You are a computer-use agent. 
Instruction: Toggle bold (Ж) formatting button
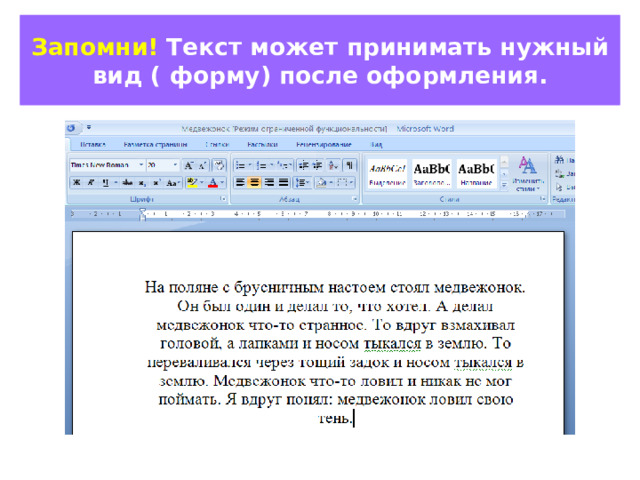76,182
